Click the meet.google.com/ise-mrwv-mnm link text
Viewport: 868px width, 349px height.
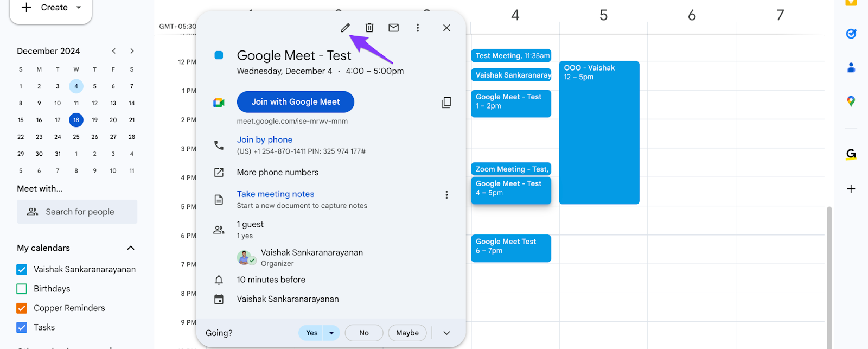[x=292, y=122]
